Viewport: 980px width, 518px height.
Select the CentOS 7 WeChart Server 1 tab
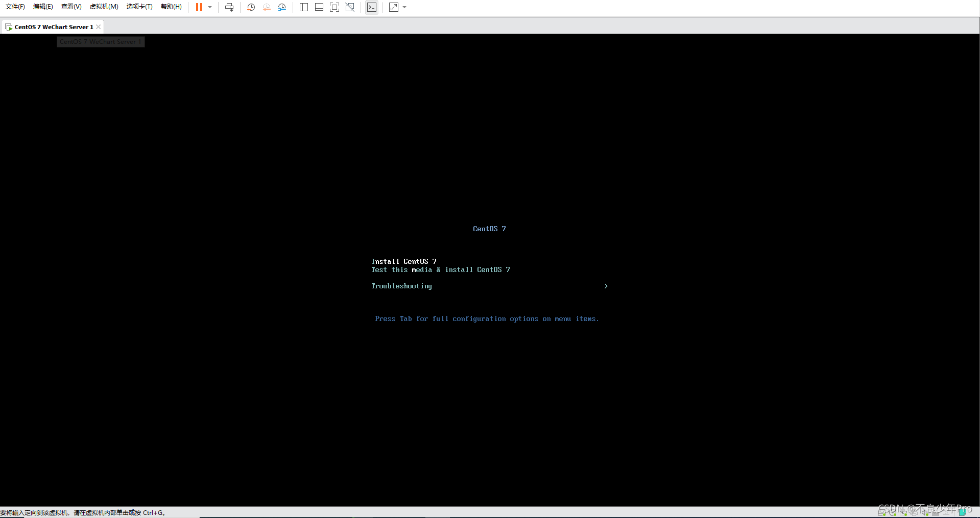pyautogui.click(x=54, y=27)
